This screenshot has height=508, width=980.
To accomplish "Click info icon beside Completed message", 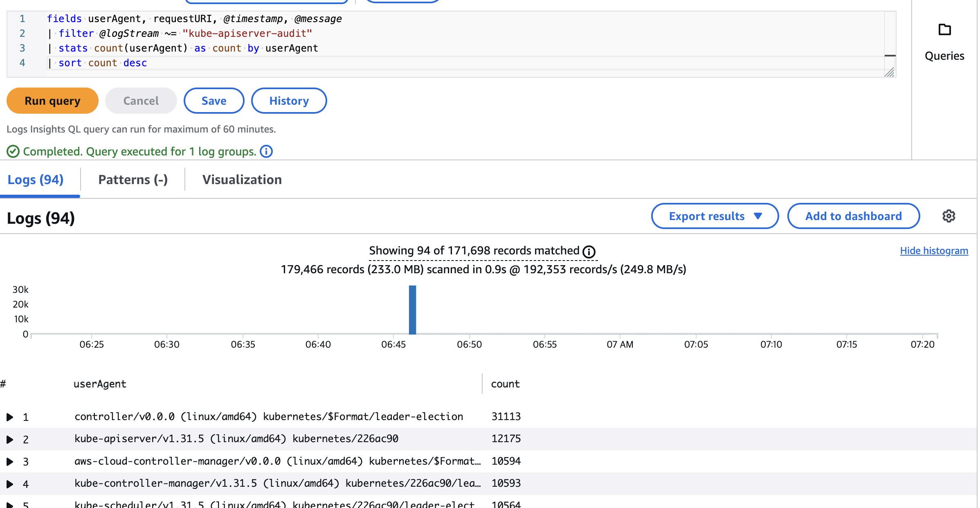I will (266, 152).
